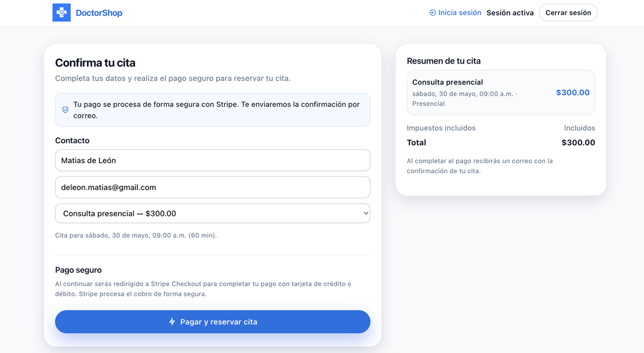Click the Total $300.00 amount
The width and height of the screenshot is (644, 353).
(x=578, y=143)
